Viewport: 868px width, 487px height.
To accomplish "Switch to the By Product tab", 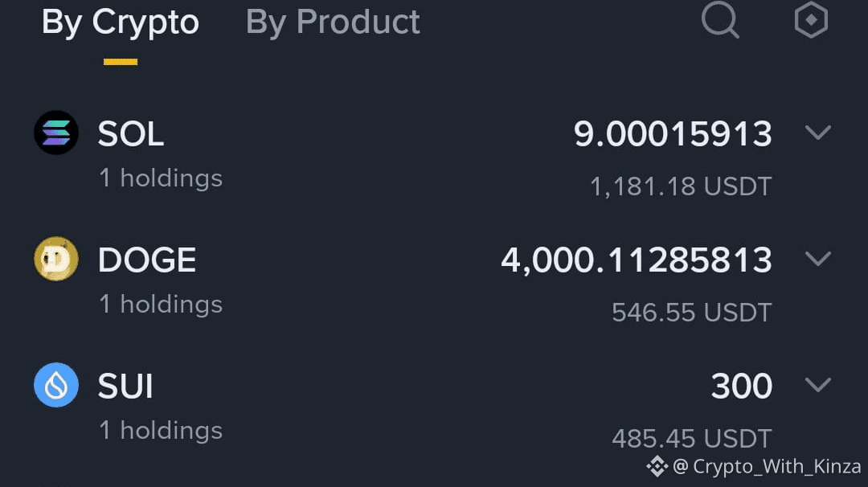I will coord(333,23).
